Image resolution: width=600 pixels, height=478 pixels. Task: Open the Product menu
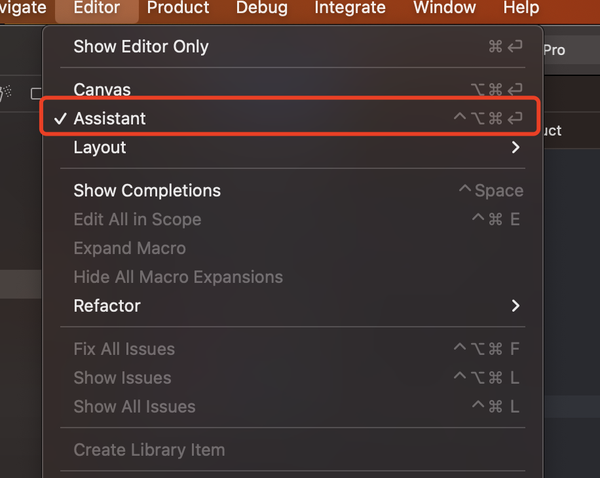pyautogui.click(x=178, y=8)
